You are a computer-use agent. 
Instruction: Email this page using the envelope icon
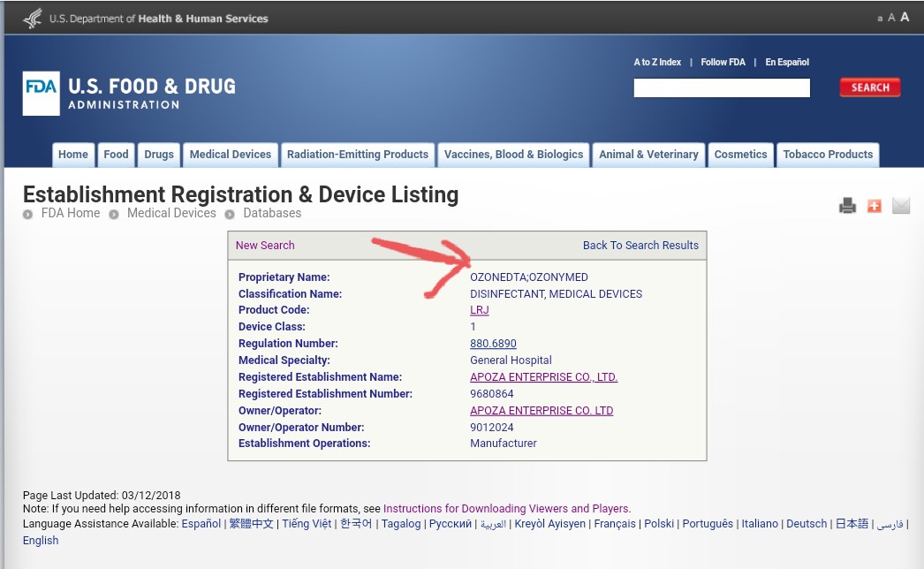901,206
